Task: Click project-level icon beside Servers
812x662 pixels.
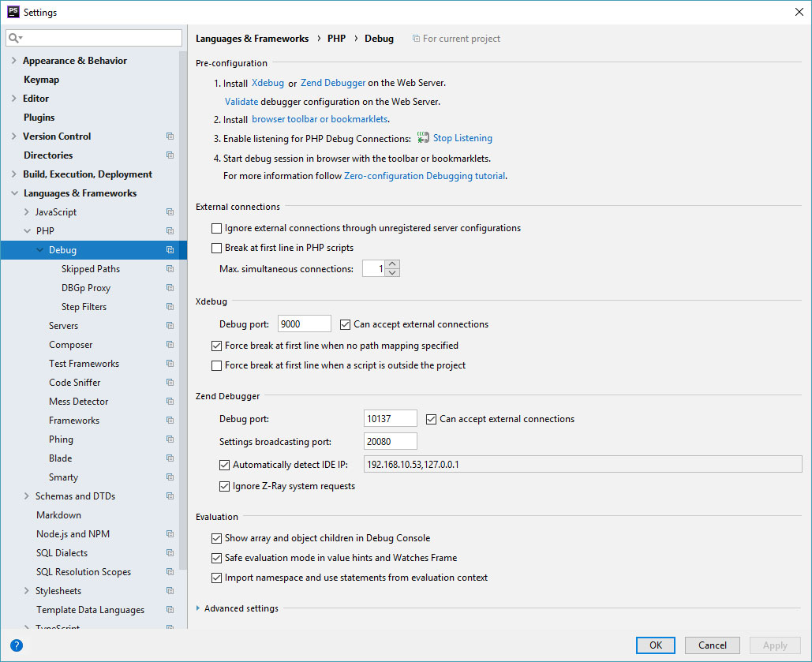Action: coord(170,325)
